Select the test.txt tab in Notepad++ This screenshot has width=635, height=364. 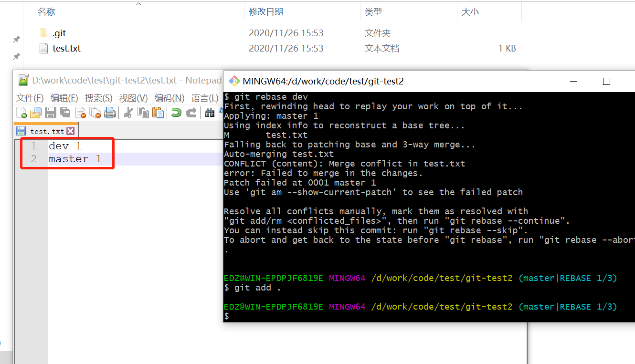click(x=46, y=131)
